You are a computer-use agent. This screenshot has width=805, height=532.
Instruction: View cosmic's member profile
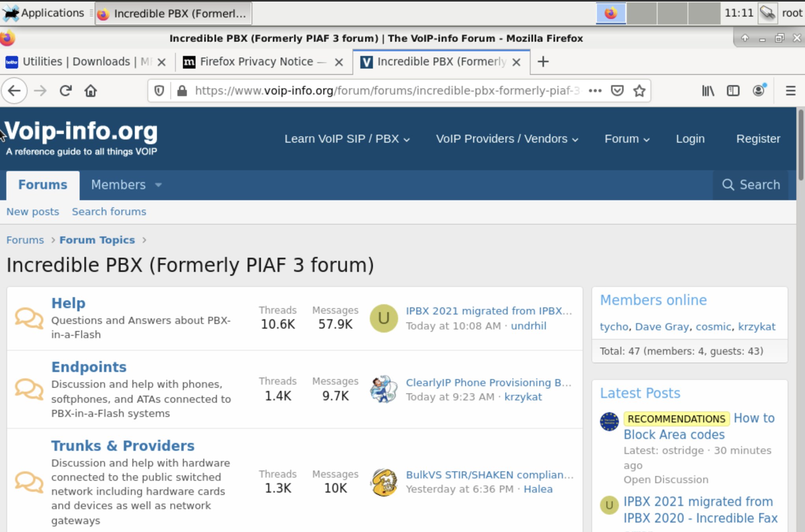coord(713,327)
